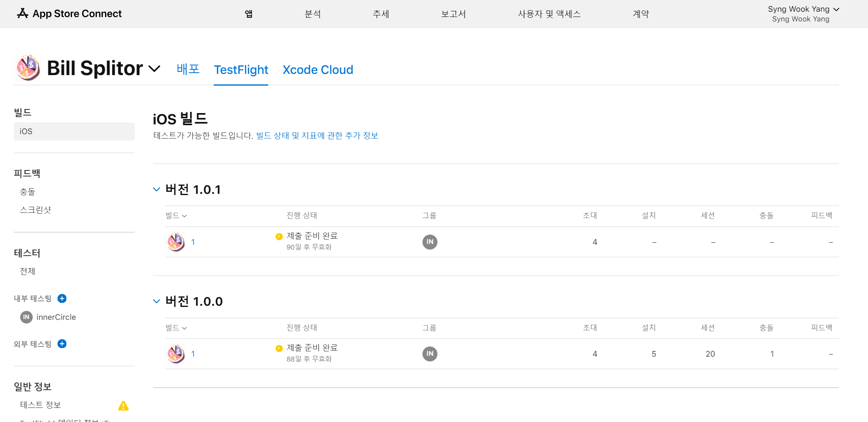Collapse the 버전 1.0.0 section
The width and height of the screenshot is (868, 422).
[x=156, y=301]
